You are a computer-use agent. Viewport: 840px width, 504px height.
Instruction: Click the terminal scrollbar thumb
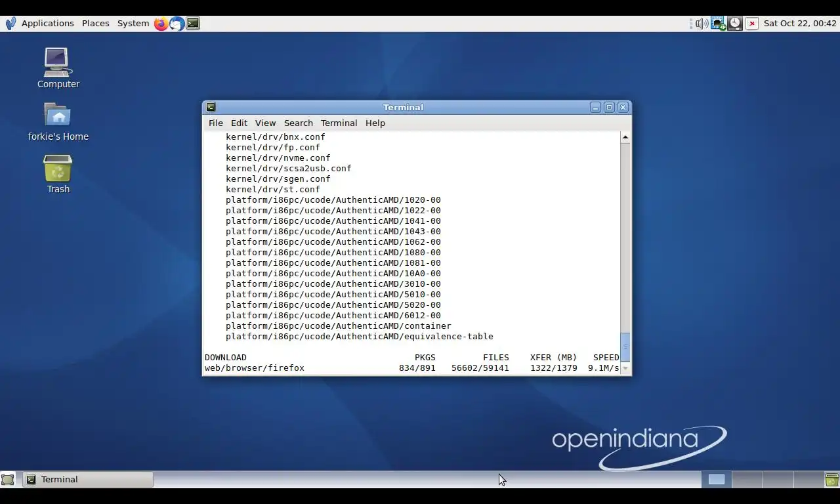(625, 347)
